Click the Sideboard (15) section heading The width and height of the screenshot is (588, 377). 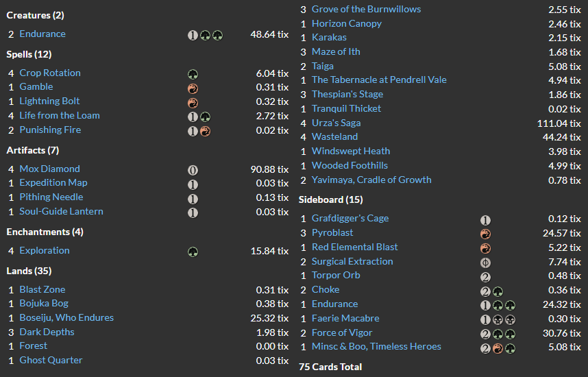(x=331, y=199)
